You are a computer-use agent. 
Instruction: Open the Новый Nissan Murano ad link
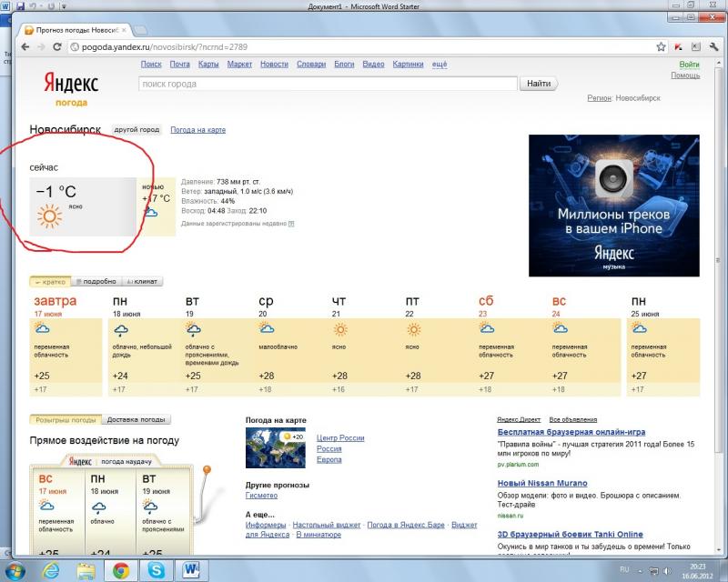542,483
